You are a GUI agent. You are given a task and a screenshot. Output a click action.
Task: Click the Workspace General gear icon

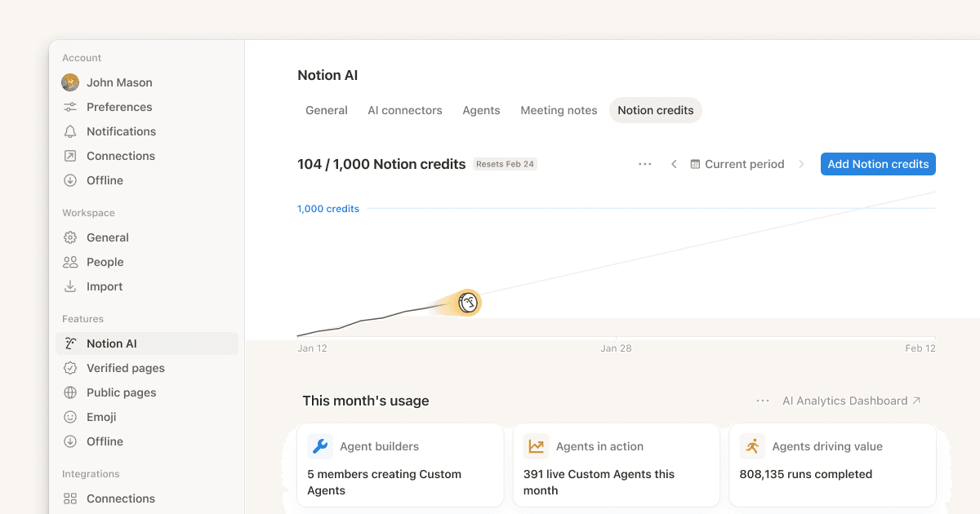[70, 237]
